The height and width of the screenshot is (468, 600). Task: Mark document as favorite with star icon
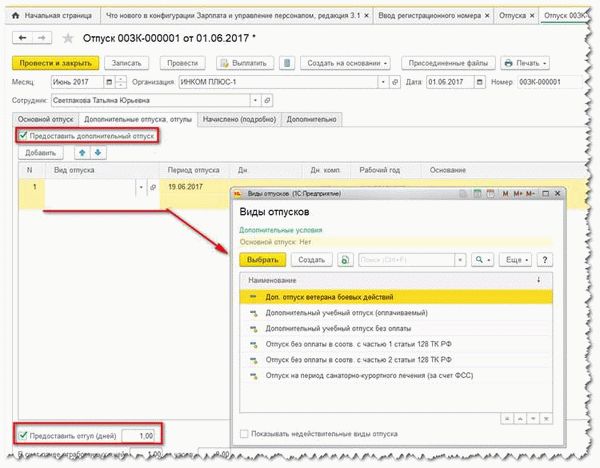tap(68, 38)
